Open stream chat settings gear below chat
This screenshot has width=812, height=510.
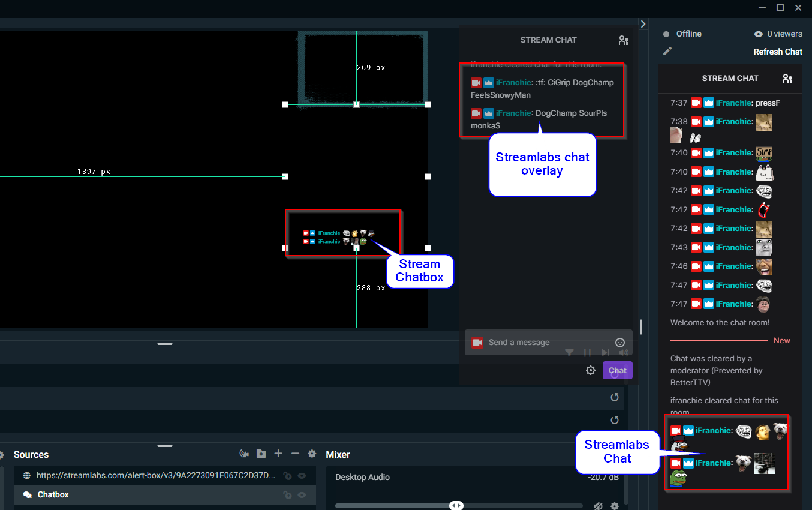[590, 370]
